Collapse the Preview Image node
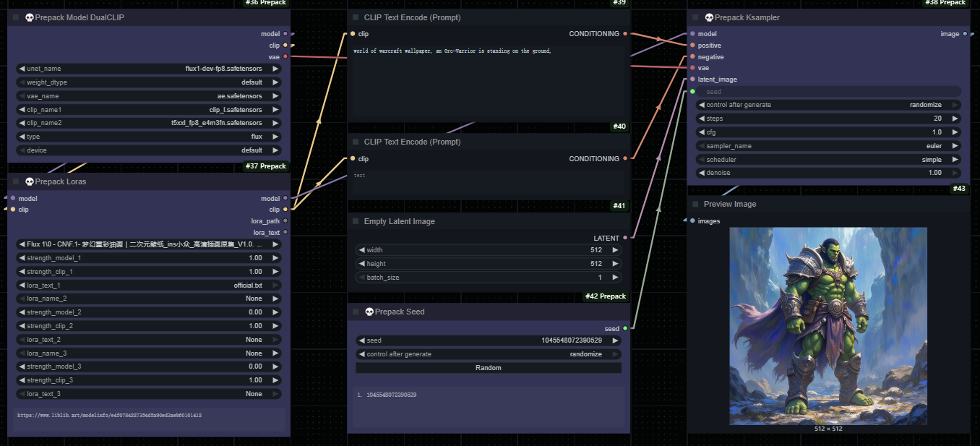 pyautogui.click(x=695, y=204)
